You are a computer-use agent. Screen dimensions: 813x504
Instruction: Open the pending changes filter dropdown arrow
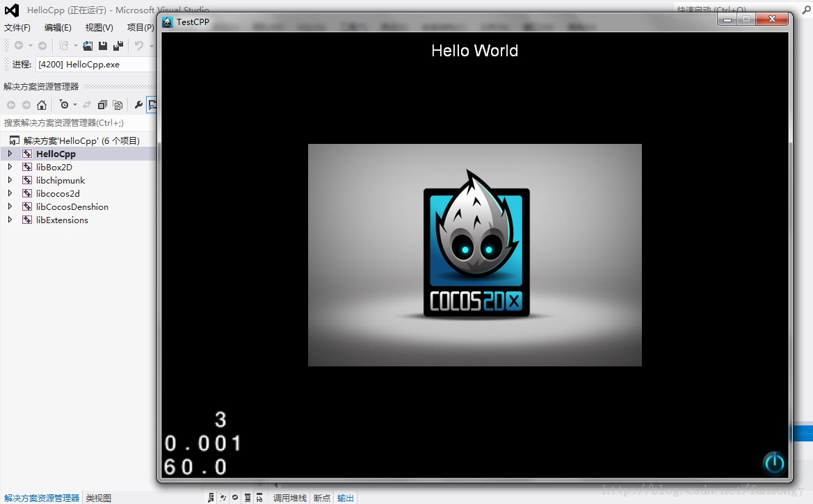tap(75, 105)
